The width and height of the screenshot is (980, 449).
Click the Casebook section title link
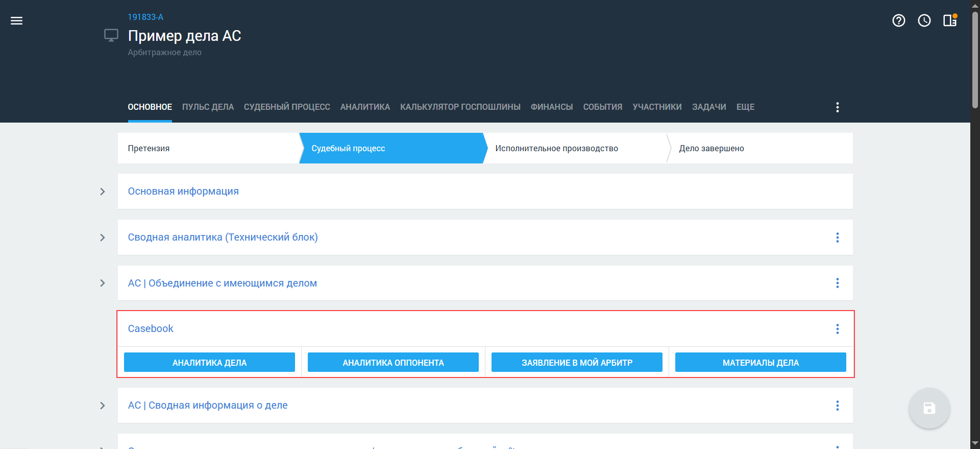pyautogui.click(x=151, y=329)
